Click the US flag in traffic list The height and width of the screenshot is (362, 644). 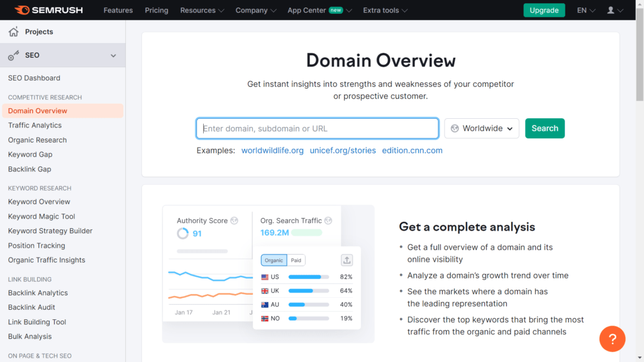[265, 277]
